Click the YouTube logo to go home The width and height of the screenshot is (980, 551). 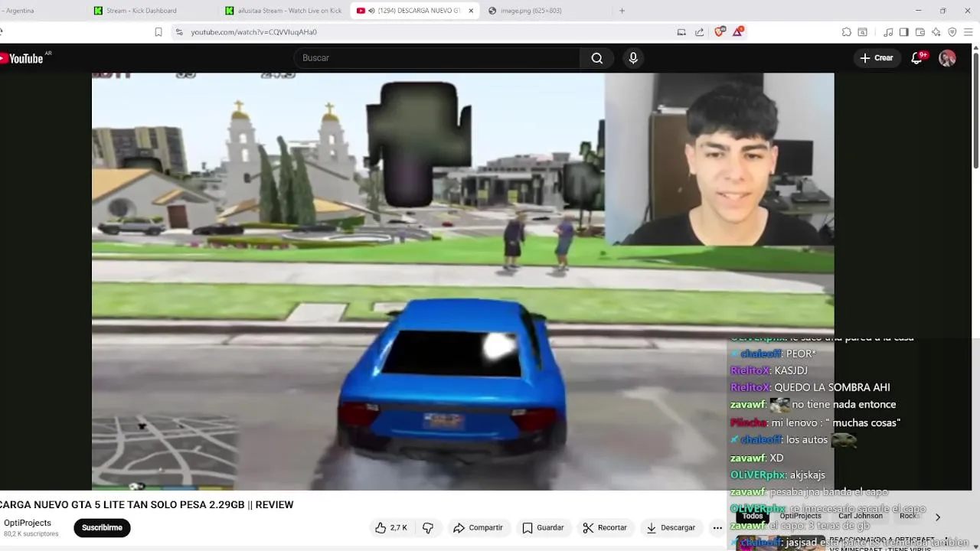[x=23, y=58]
